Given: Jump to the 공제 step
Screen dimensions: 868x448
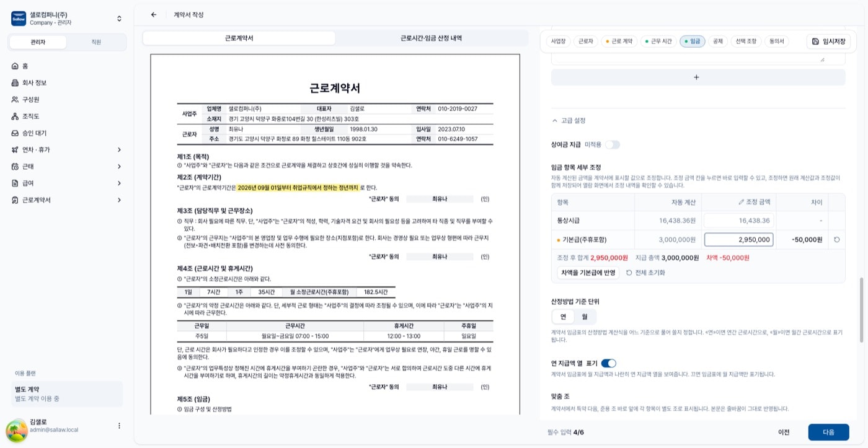Looking at the screenshot, I should (x=718, y=42).
